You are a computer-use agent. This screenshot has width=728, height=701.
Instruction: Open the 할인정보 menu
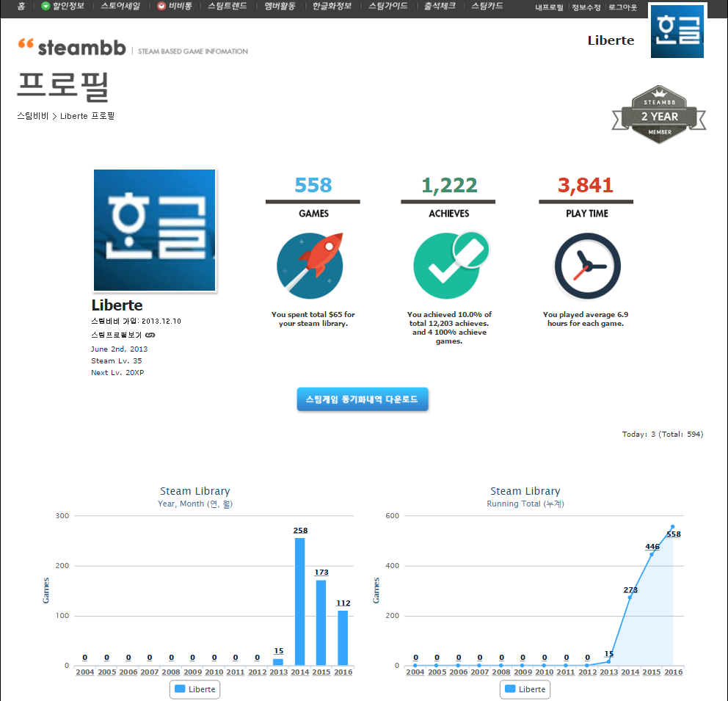point(68,6)
